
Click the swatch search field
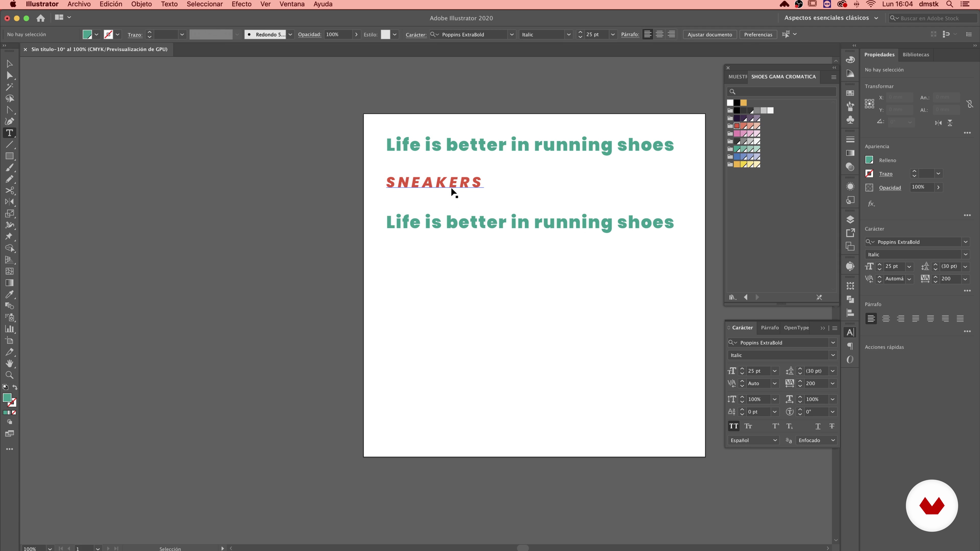point(782,92)
